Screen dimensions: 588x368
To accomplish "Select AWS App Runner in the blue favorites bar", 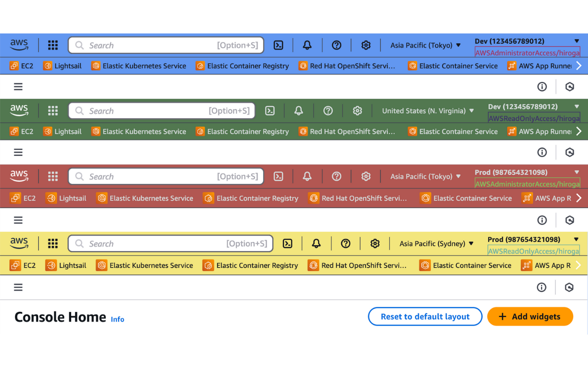I will tap(547, 66).
